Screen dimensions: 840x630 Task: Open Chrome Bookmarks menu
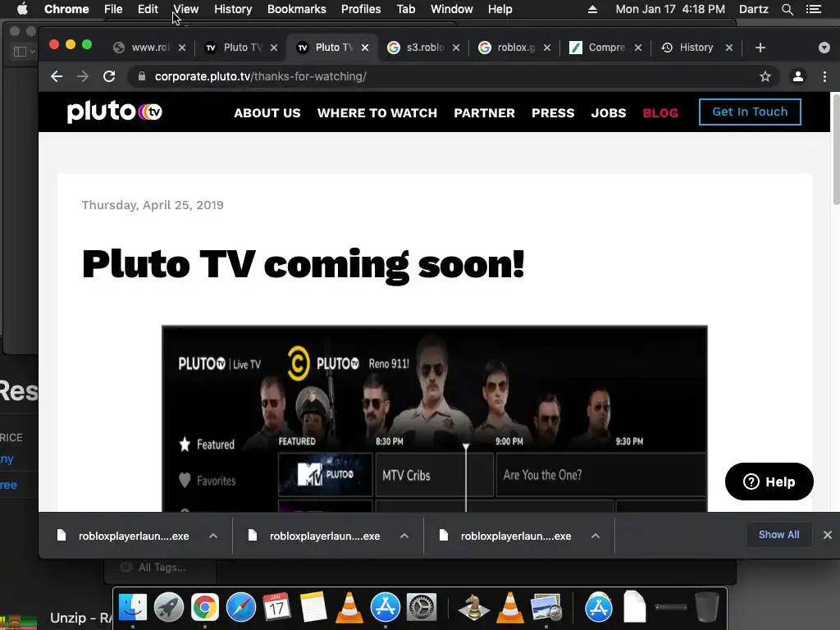[296, 9]
